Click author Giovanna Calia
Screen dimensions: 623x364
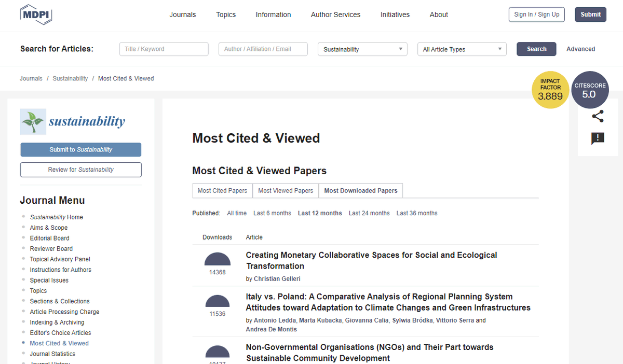point(368,320)
